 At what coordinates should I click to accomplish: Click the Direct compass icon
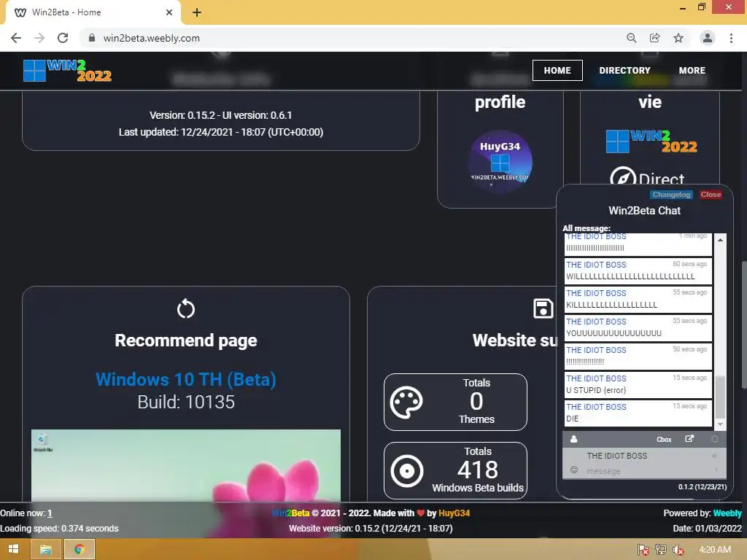[623, 176]
